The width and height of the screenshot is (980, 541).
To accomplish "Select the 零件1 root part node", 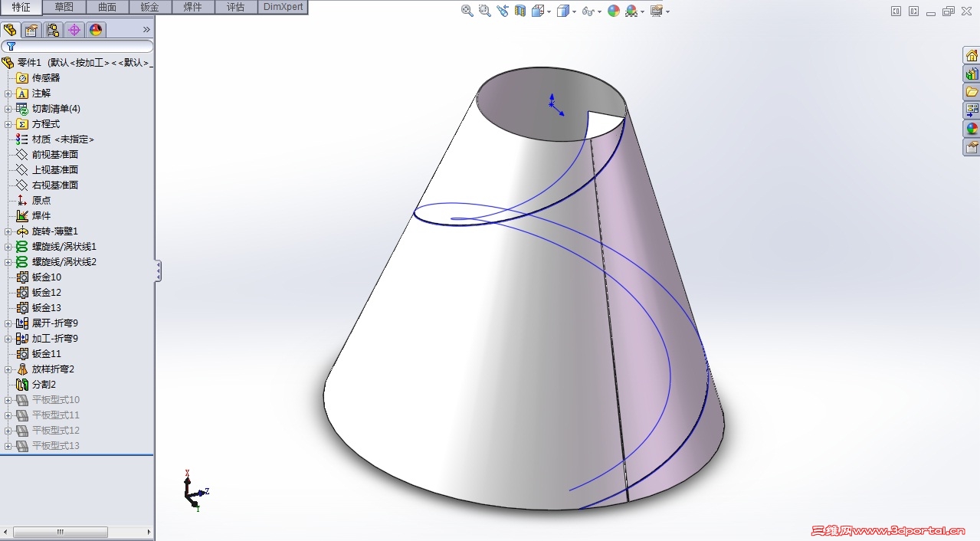I will tap(77, 63).
